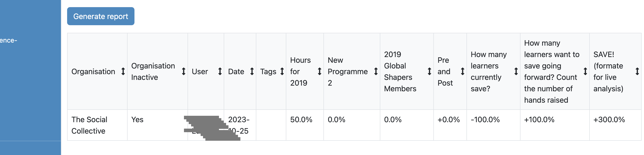Sort table by Date column arrow
This screenshot has height=155, width=644.
[x=252, y=71]
